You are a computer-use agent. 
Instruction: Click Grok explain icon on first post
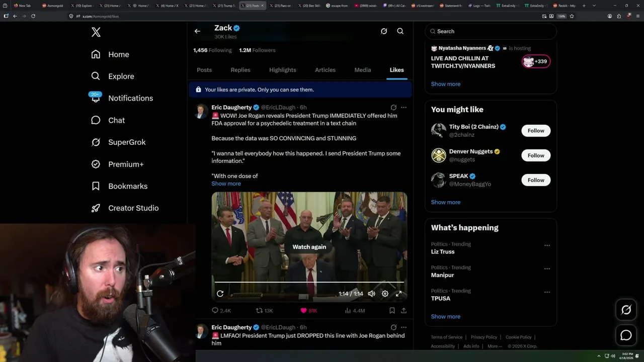click(393, 108)
